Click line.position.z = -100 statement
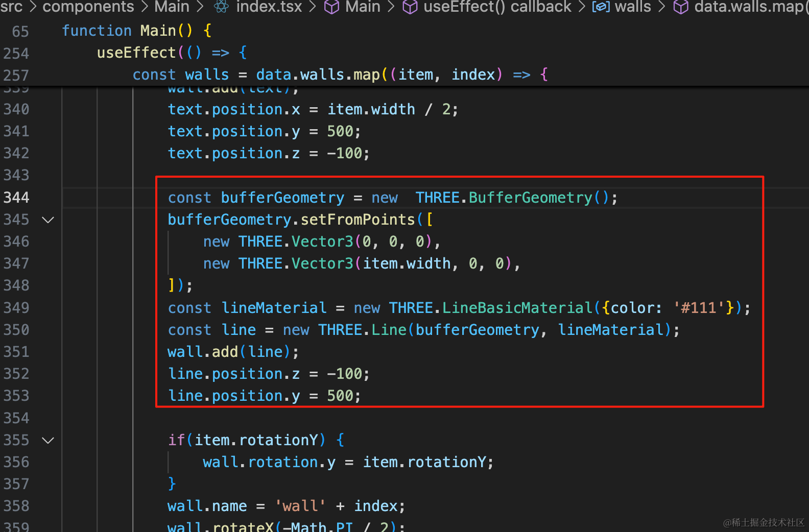The height and width of the screenshot is (532, 809). (x=269, y=374)
